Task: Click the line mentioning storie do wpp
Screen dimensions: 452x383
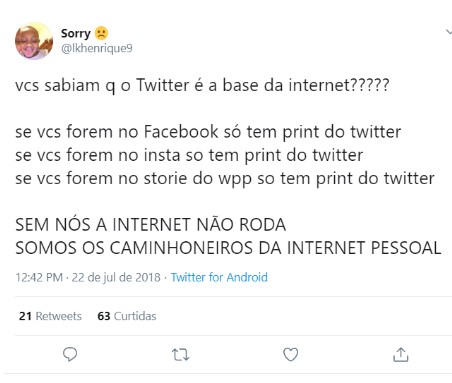Action: tap(225, 179)
